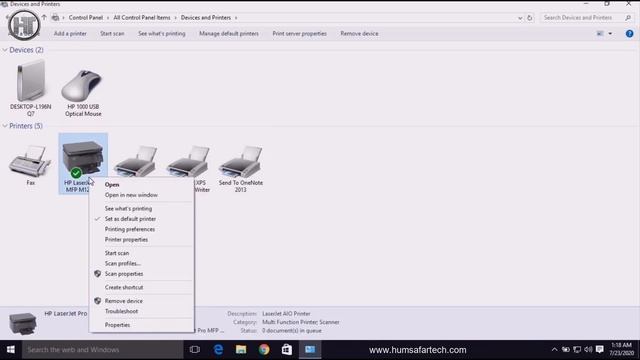Open Print server properties
This screenshot has width=640, height=360.
(299, 34)
